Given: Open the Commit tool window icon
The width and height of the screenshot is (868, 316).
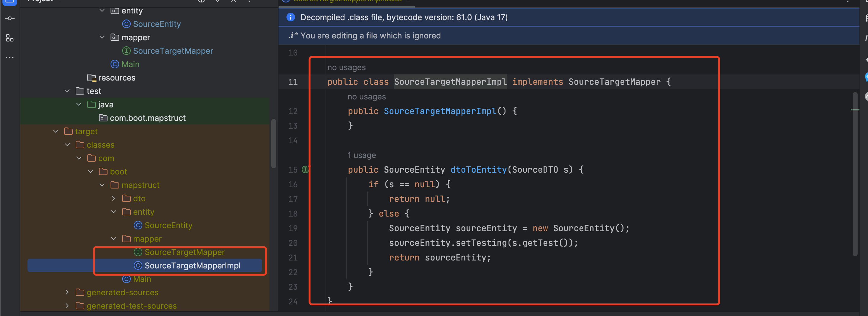Looking at the screenshot, I should tap(10, 18).
